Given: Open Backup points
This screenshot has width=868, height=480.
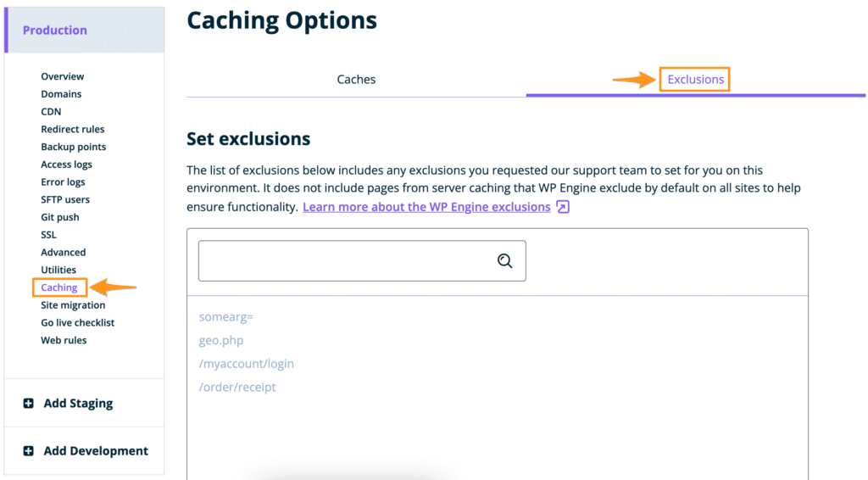Looking at the screenshot, I should click(x=74, y=147).
